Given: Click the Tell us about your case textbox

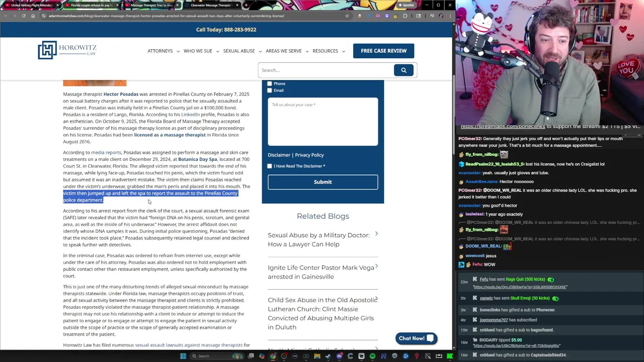Looking at the screenshot, I should [x=323, y=122].
